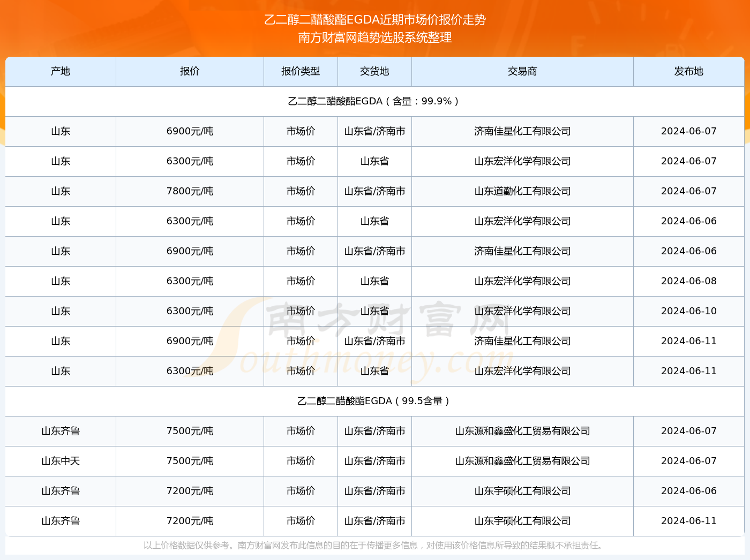Click the 报价 column header

click(190, 71)
